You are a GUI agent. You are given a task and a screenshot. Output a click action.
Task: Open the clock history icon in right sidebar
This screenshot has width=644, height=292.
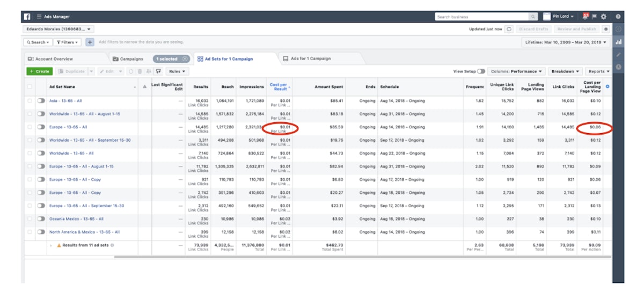point(618,67)
